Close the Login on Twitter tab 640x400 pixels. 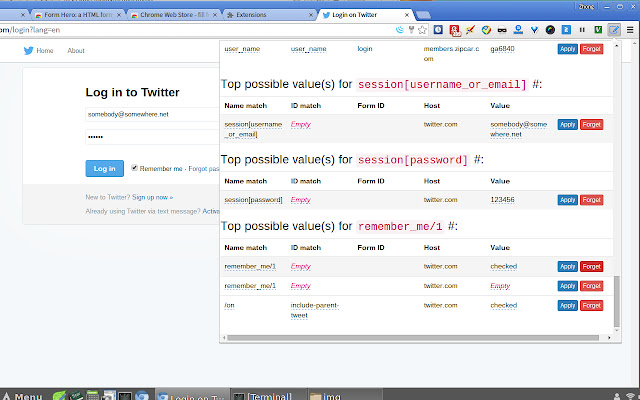click(407, 15)
